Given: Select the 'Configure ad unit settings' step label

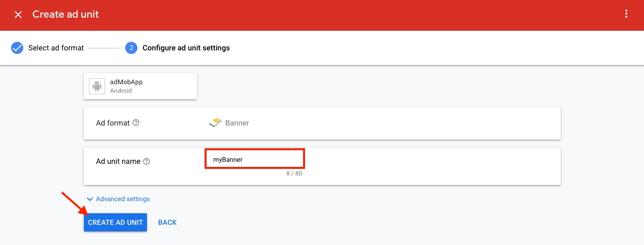Looking at the screenshot, I should click(186, 48).
